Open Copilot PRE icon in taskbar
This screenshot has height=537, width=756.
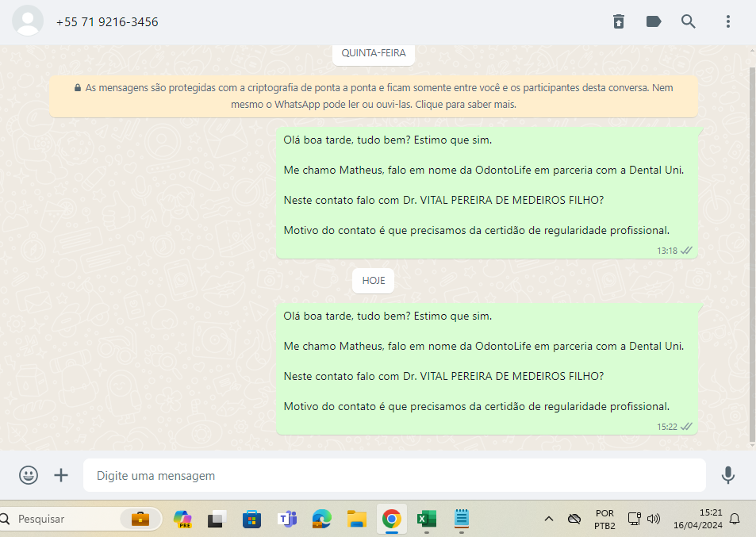(182, 519)
